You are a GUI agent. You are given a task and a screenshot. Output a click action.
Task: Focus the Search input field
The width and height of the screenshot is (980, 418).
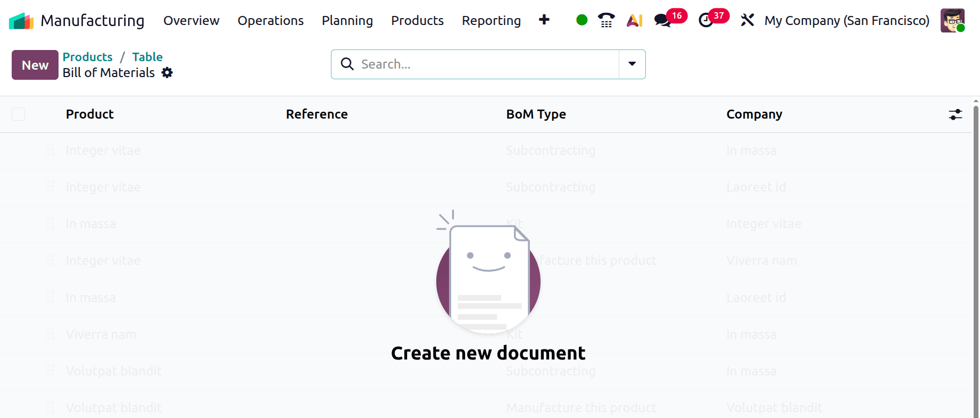pos(487,64)
